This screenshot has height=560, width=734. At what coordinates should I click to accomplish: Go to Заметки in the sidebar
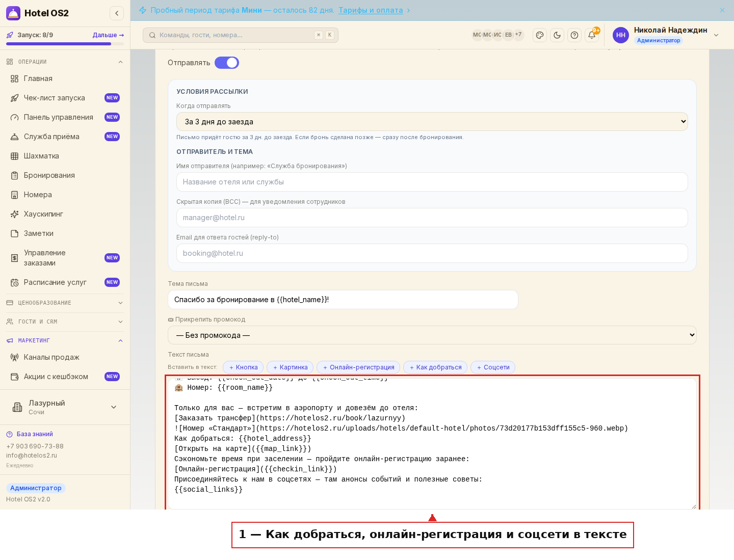(x=65, y=233)
